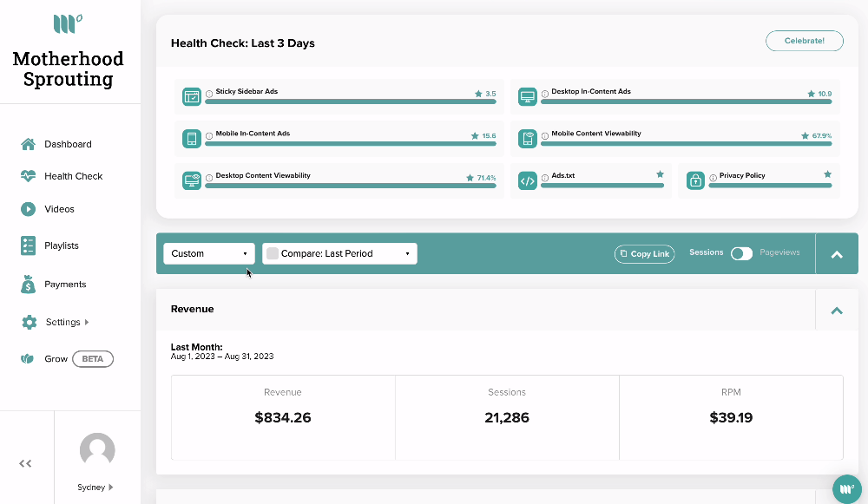Open the Compare: Last Period dropdown arrow
868x504 pixels.
tap(407, 254)
